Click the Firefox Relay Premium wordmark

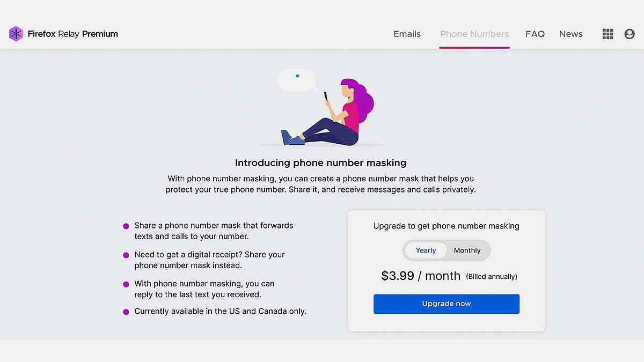point(73,34)
